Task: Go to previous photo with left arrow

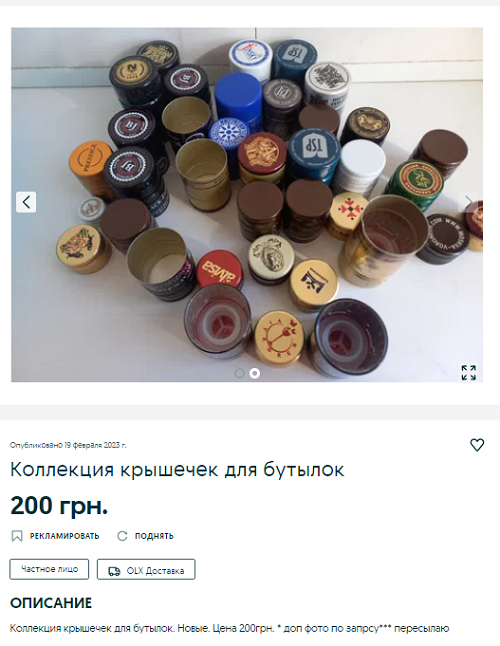Action: coord(26,202)
